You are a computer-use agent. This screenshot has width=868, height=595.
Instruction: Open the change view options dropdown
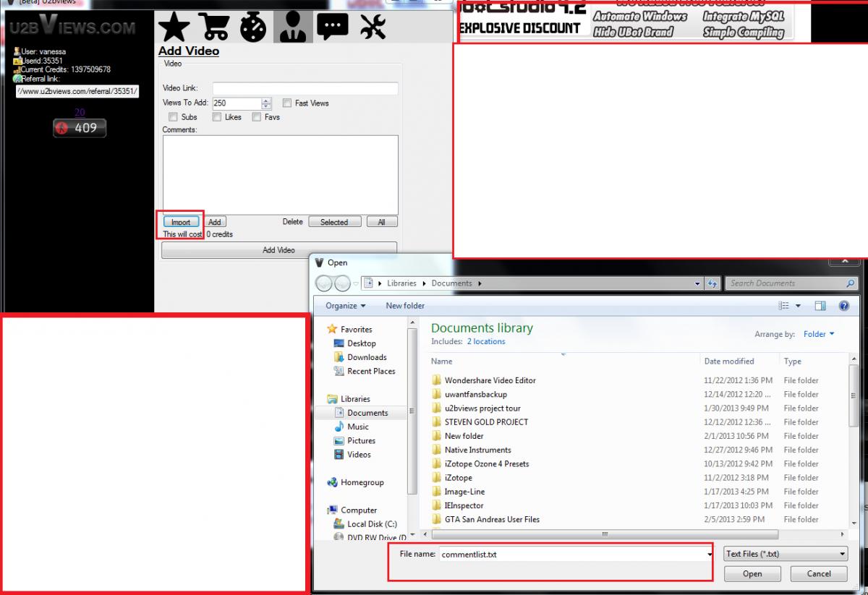pos(798,306)
